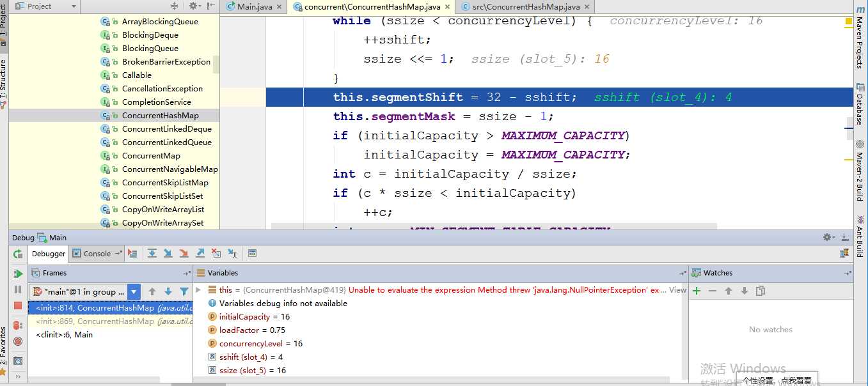Click the scroll from source icon in the Project panel
868x386 pixels.
(x=176, y=6)
